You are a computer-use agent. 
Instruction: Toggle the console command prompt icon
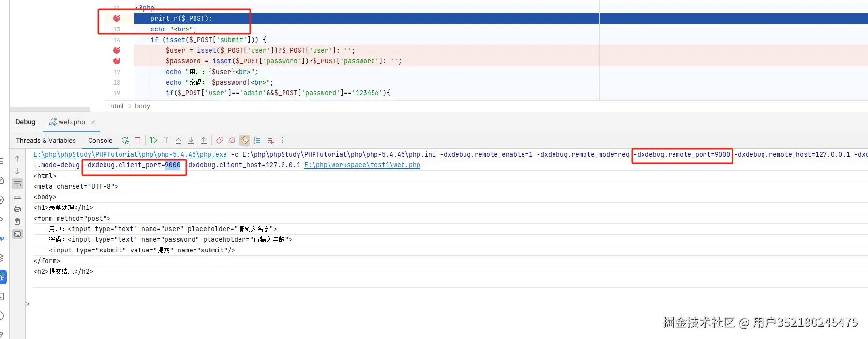(x=17, y=234)
